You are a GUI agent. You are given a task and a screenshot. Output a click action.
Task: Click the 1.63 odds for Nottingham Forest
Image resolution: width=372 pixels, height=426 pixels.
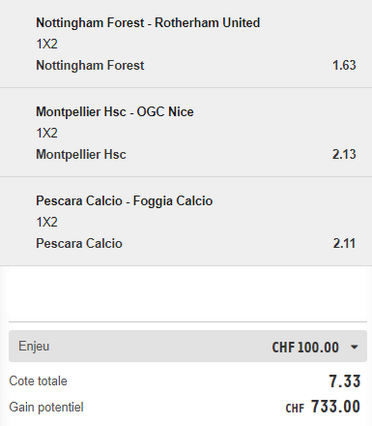click(x=344, y=65)
